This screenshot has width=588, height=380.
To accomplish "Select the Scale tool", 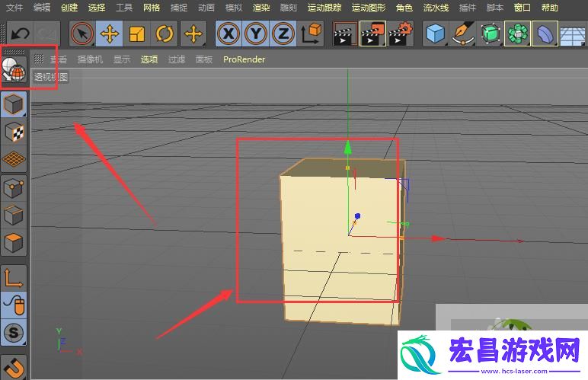I will 137,34.
